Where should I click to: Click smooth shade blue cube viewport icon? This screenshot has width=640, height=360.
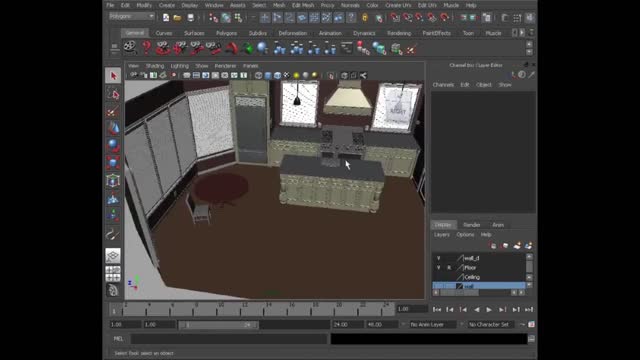268,76
